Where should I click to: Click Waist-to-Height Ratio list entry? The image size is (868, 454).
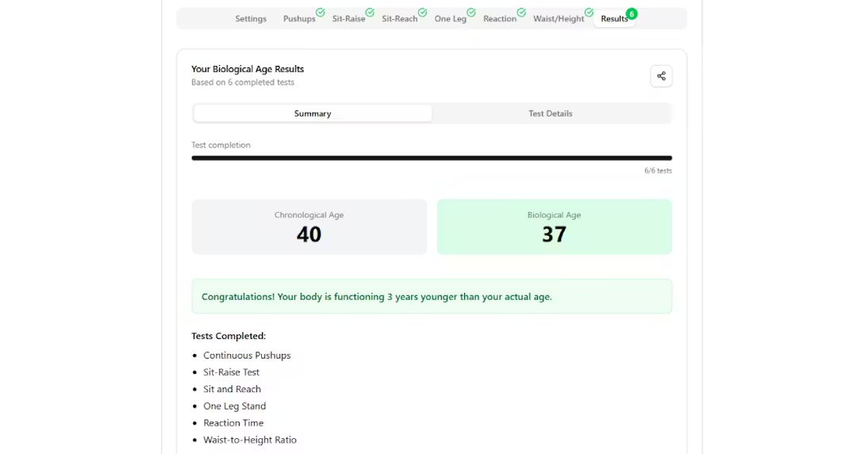(x=250, y=440)
